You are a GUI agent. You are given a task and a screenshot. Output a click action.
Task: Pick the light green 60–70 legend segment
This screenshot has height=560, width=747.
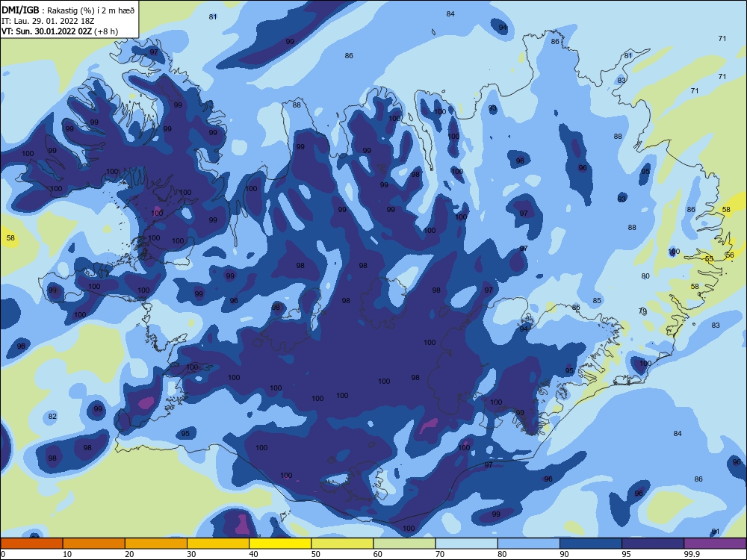click(x=404, y=544)
